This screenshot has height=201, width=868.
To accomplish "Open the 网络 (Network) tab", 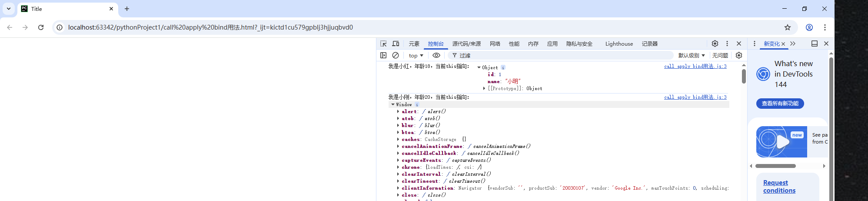I will pyautogui.click(x=495, y=44).
